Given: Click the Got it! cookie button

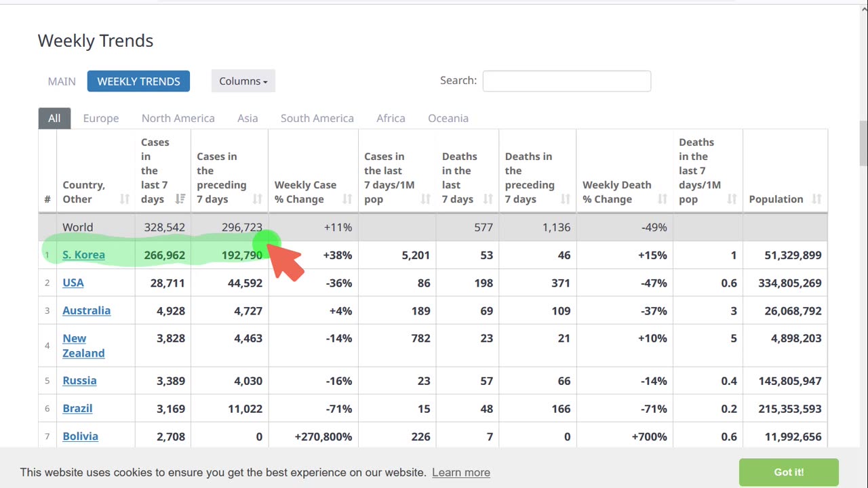Looking at the screenshot, I should 788,472.
